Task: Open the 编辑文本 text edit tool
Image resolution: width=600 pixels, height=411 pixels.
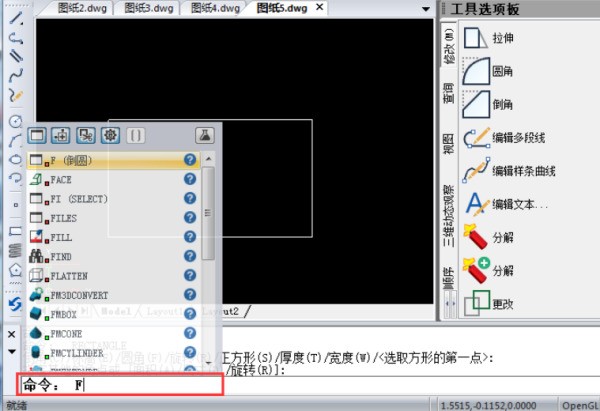Action: [x=476, y=204]
